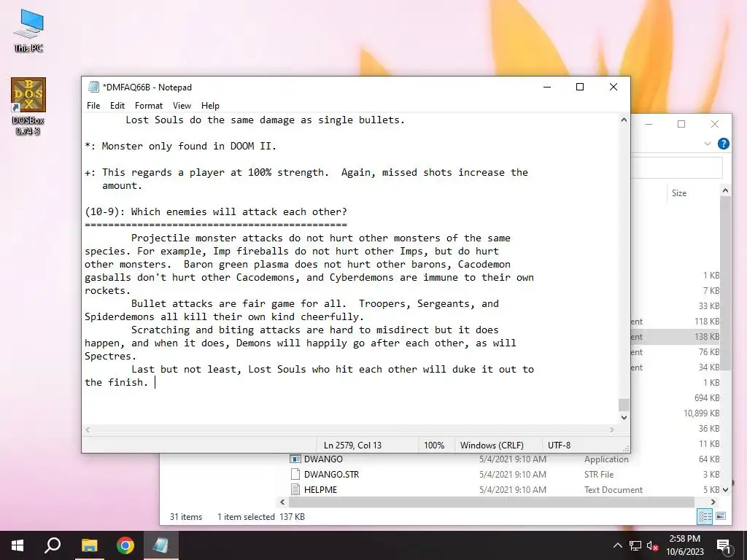
Task: Click the 'UTF-8' encoding status entry
Action: tap(560, 446)
